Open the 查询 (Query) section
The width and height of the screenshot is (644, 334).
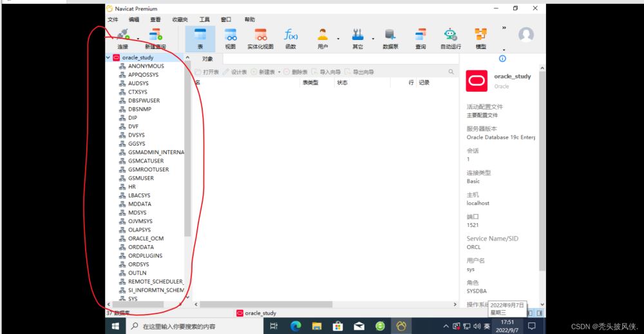[x=421, y=39]
